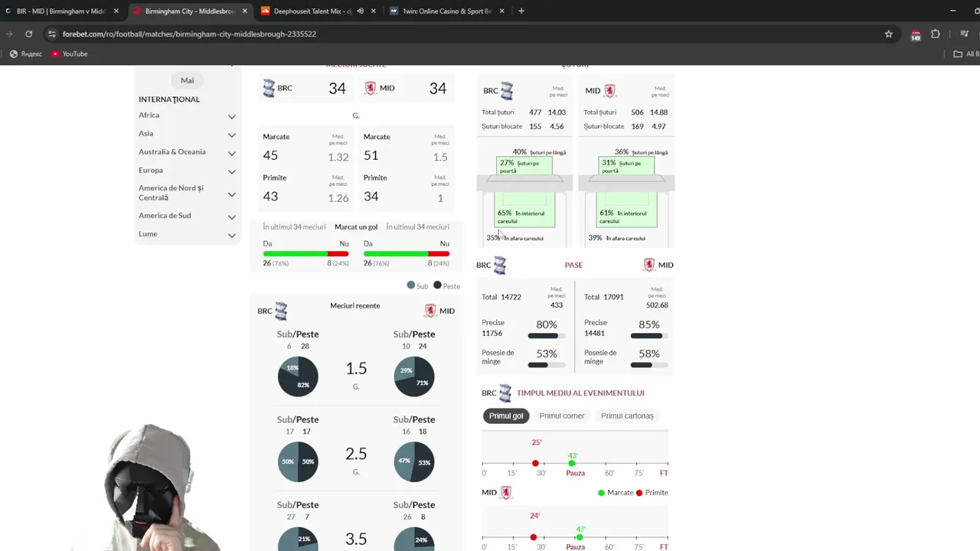Click MID 1.5 goals pie chart 71%
The height and width of the screenshot is (551, 980).
click(414, 377)
